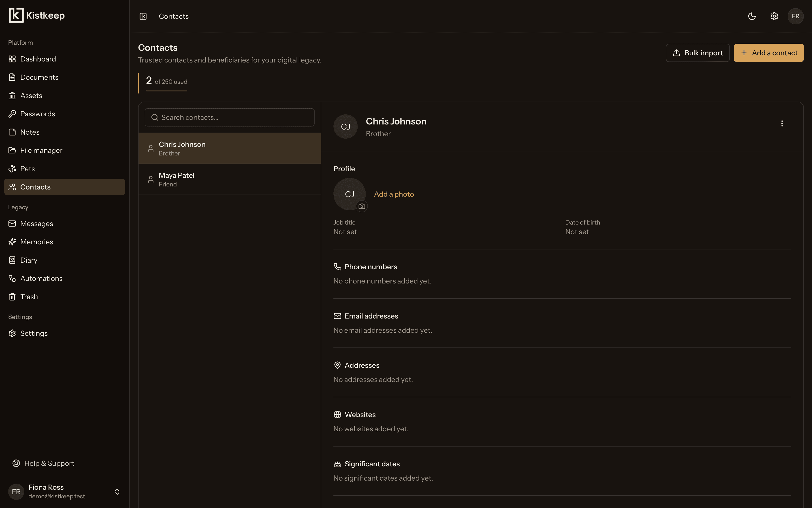This screenshot has height=508, width=812.
Task: Click the Automations workflow icon
Action: point(12,279)
